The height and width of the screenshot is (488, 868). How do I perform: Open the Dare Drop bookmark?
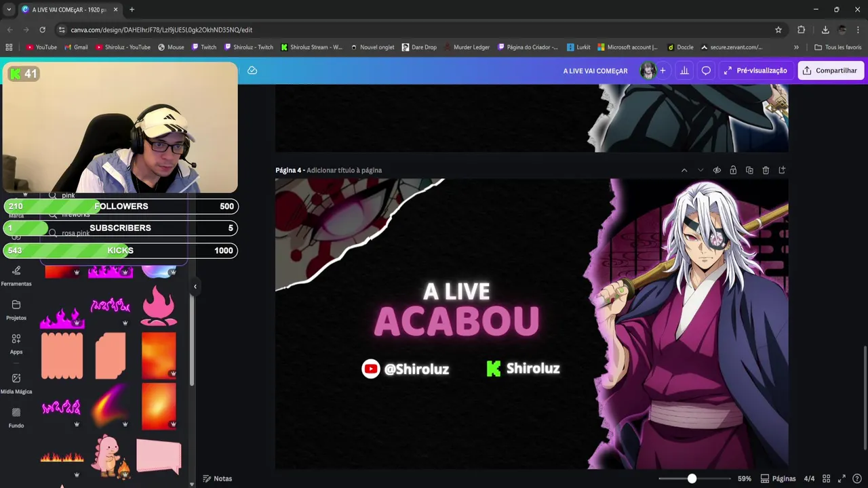pos(419,47)
